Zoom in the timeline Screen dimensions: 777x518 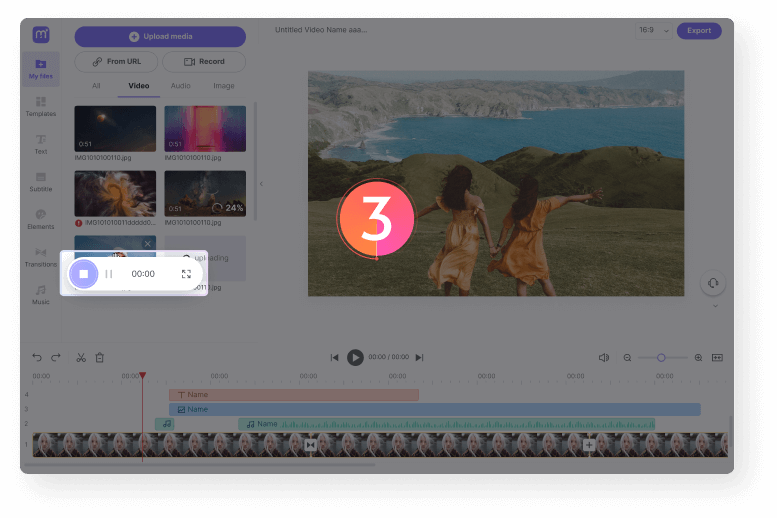(x=698, y=358)
